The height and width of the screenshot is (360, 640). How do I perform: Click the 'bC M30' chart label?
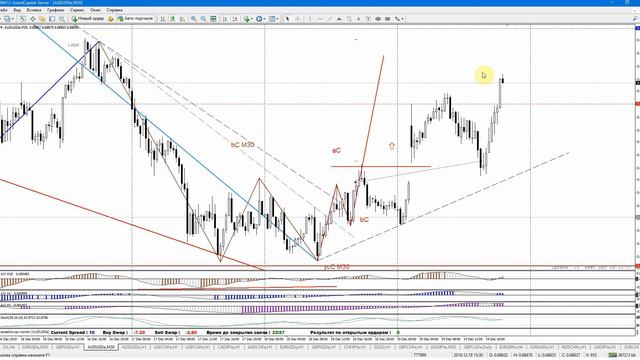pos(243,144)
